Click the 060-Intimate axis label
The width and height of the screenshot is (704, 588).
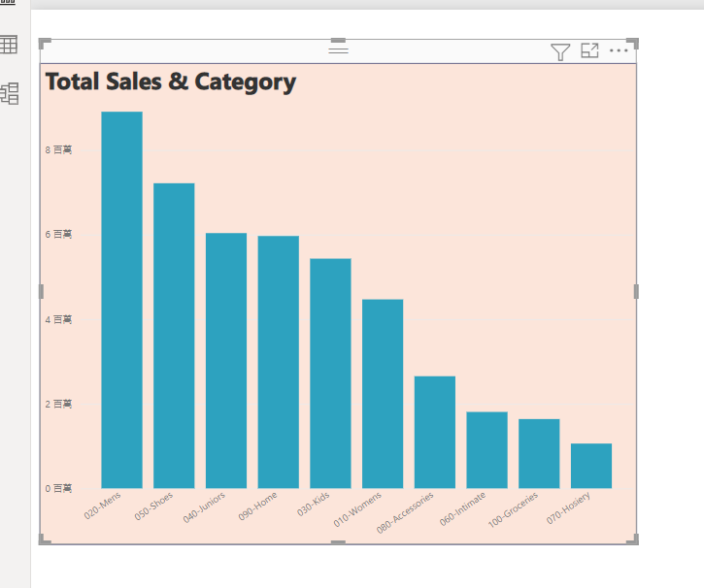462,508
